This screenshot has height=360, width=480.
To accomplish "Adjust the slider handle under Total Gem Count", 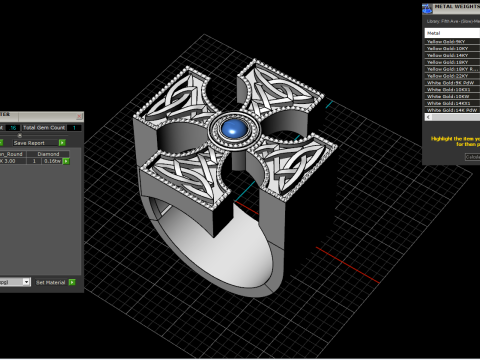I will click(20, 135).
